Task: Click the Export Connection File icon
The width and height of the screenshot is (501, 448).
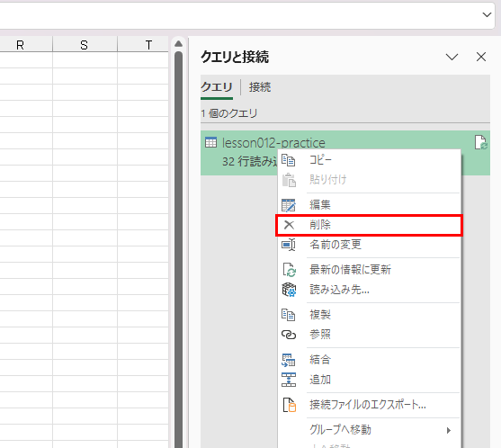Action: pyautogui.click(x=290, y=405)
